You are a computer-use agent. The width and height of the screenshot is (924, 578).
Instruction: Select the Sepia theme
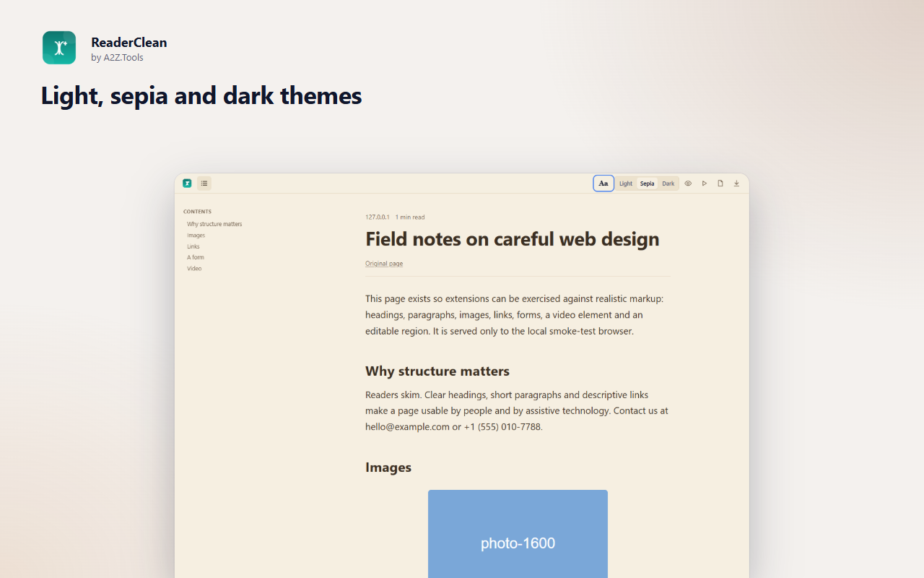click(x=647, y=184)
